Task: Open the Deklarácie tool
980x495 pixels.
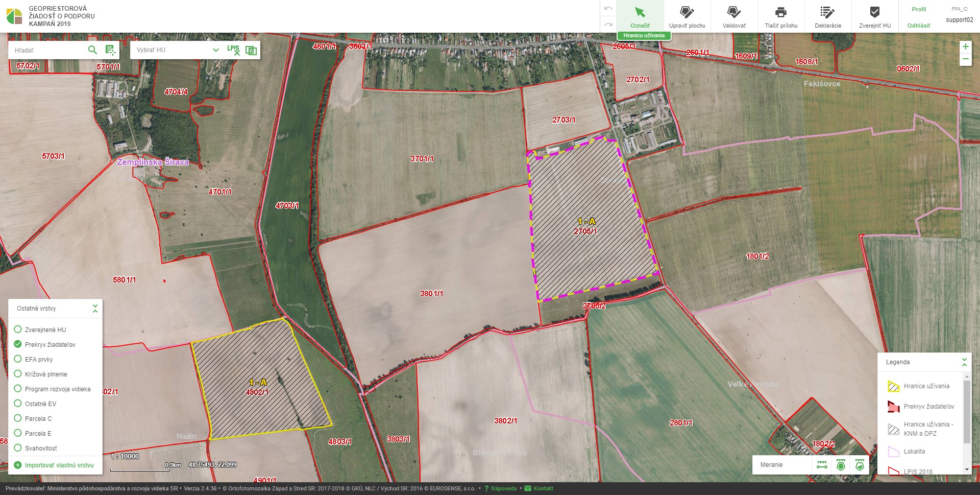Action: click(x=828, y=16)
